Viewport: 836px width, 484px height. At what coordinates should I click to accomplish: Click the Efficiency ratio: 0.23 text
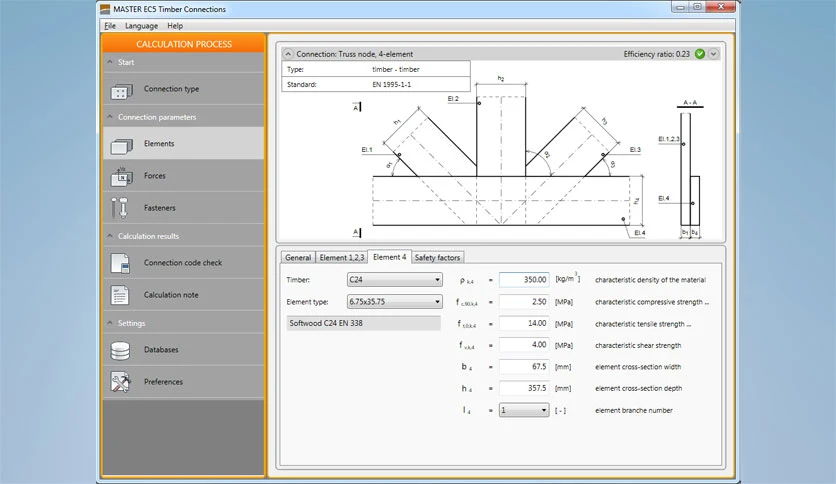pos(656,54)
